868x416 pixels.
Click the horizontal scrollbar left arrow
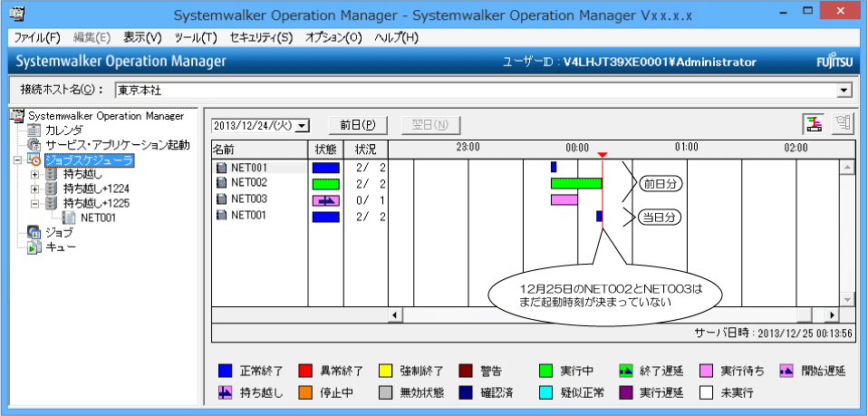(x=395, y=314)
